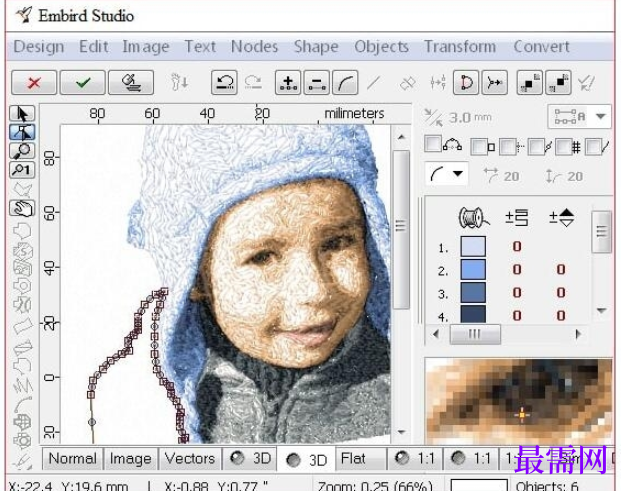Screen dimensions: 626x491
Task: Click the thread spool column icon
Action: 473,218
